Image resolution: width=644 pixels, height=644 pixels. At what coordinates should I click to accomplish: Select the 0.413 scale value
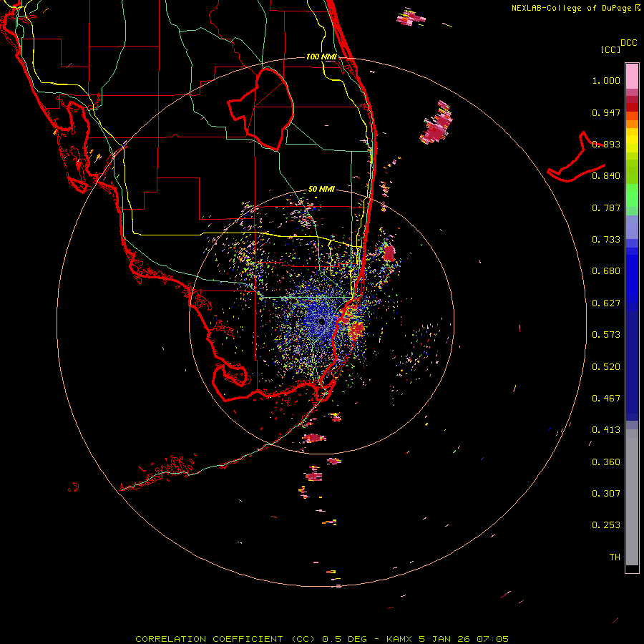pos(606,430)
